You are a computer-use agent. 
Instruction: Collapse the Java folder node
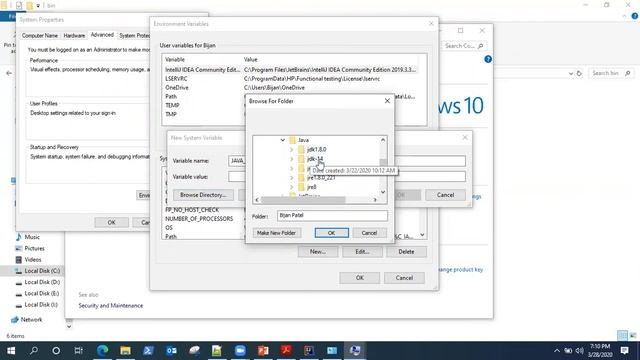click(282, 140)
